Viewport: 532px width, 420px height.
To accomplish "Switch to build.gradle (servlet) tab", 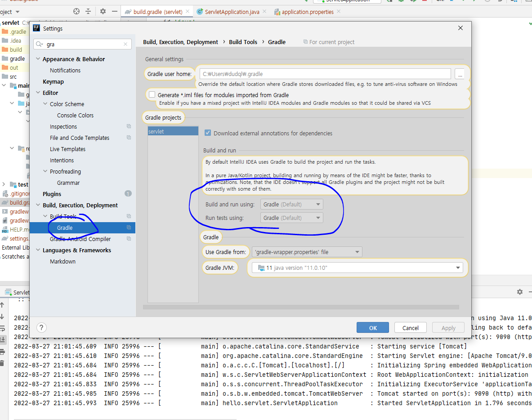I will coord(158,12).
